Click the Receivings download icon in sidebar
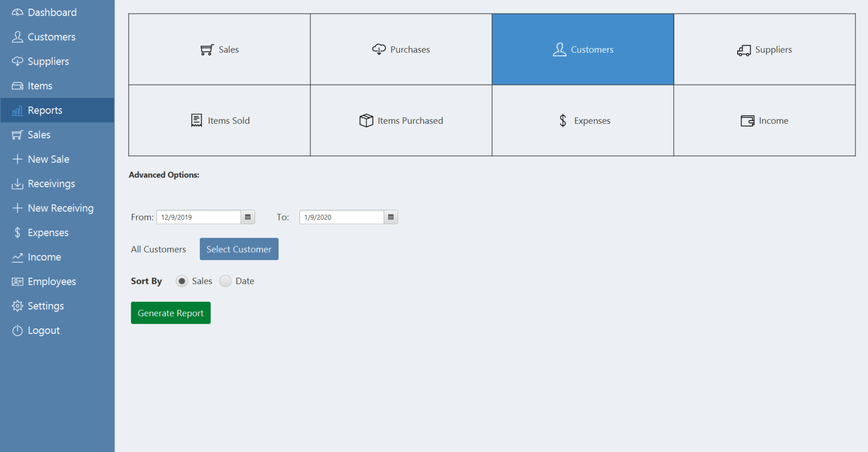 17,184
